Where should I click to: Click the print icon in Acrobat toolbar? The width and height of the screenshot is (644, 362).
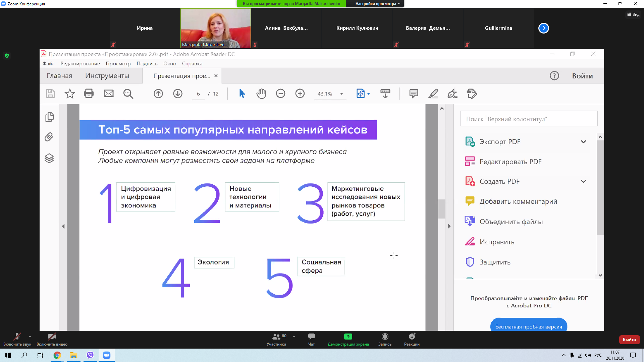click(x=89, y=94)
